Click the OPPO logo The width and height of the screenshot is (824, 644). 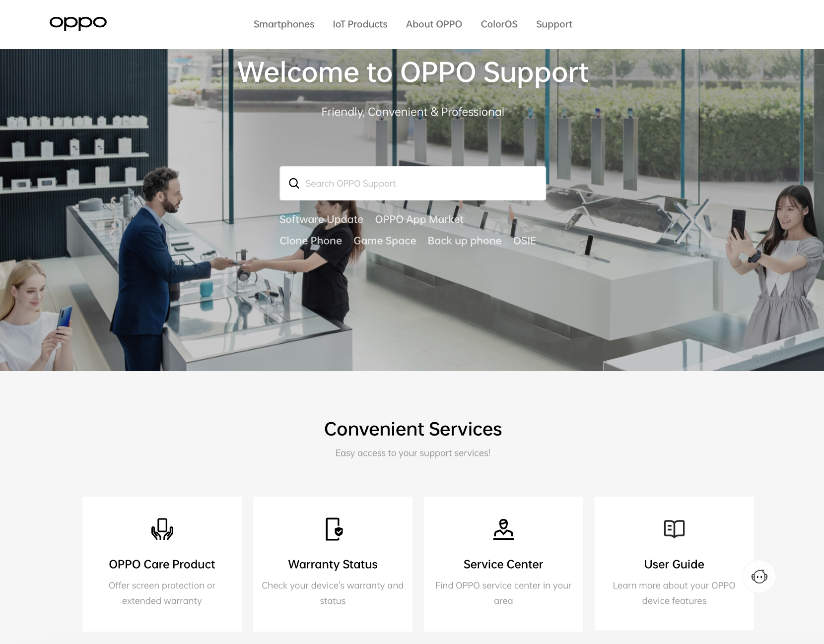point(78,23)
